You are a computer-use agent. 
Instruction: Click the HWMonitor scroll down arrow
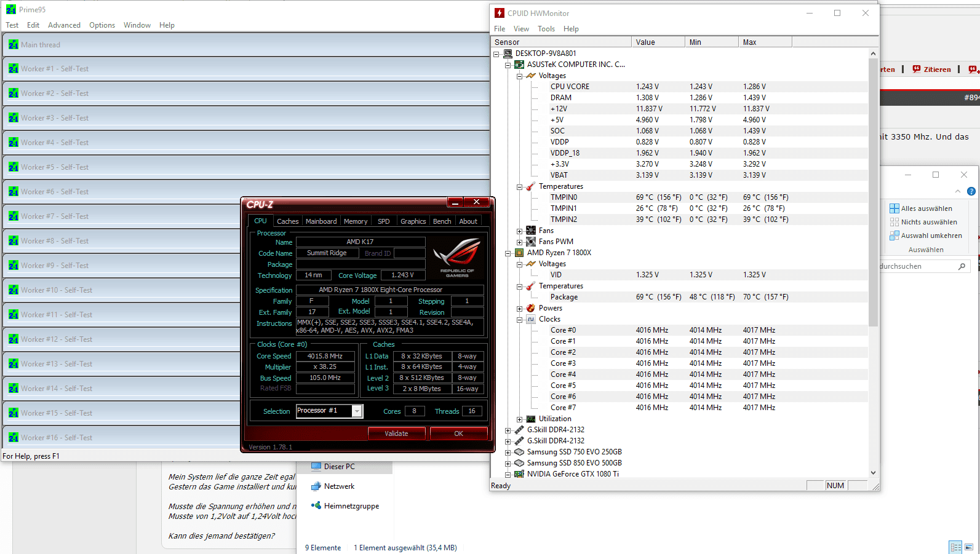point(873,473)
